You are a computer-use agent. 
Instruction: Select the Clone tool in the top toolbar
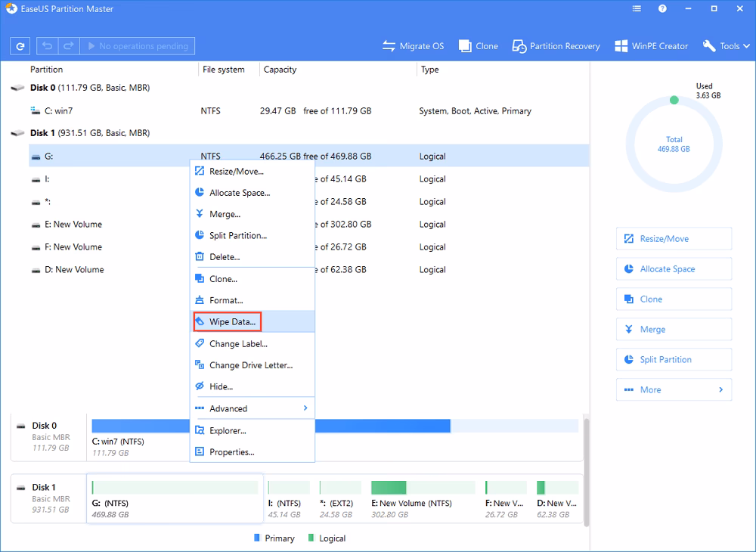click(x=478, y=45)
